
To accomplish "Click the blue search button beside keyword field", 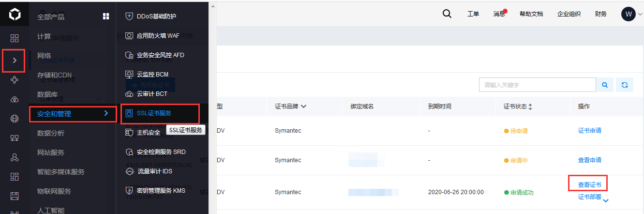I will click(x=605, y=85).
